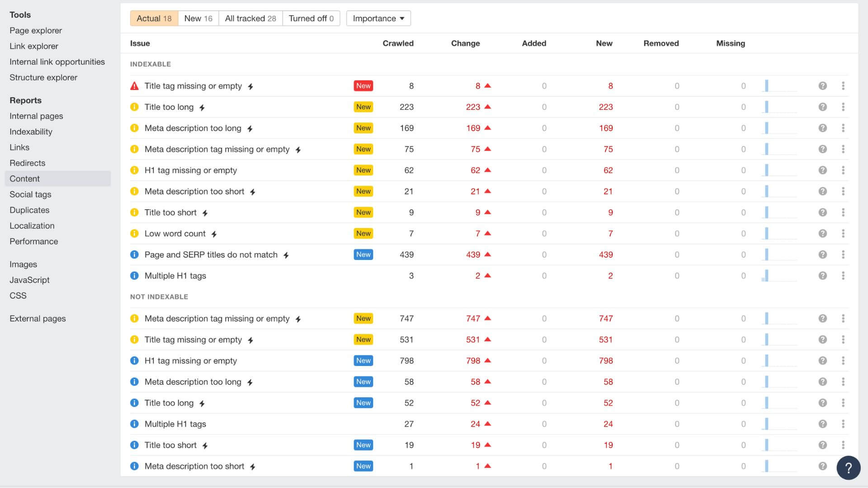Viewport: 868px width, 488px height.
Task: Click the red warning icon for Title tag missing
Action: [x=134, y=86]
